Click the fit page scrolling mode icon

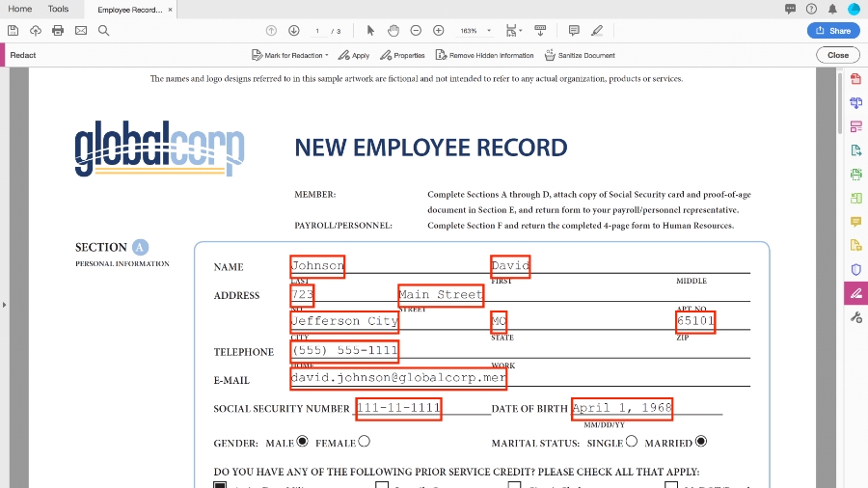[511, 31]
